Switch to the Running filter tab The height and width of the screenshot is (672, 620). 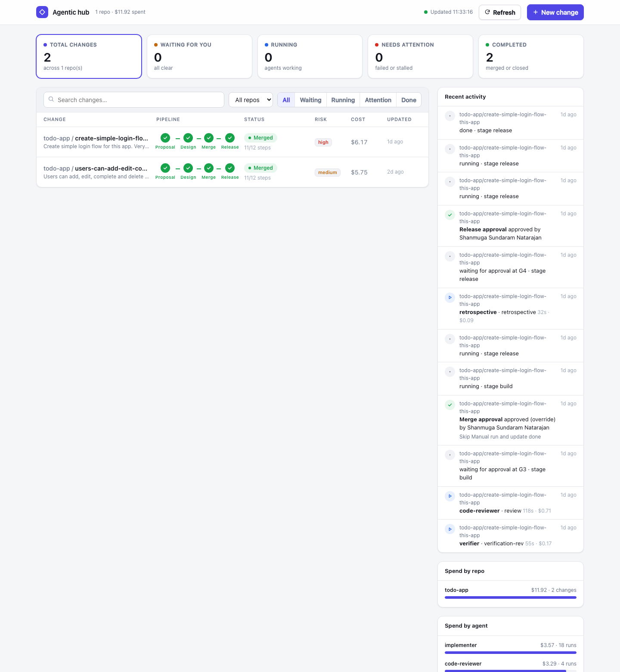coord(343,100)
